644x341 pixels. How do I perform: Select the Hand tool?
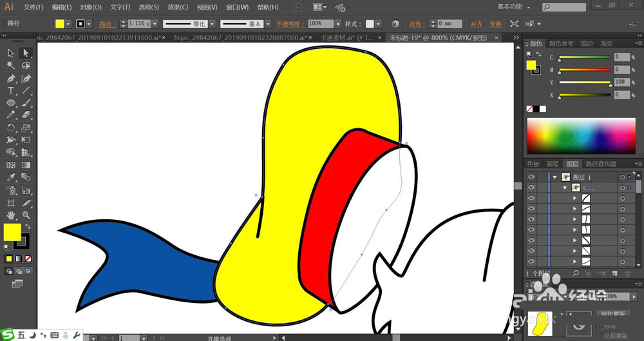(11, 215)
